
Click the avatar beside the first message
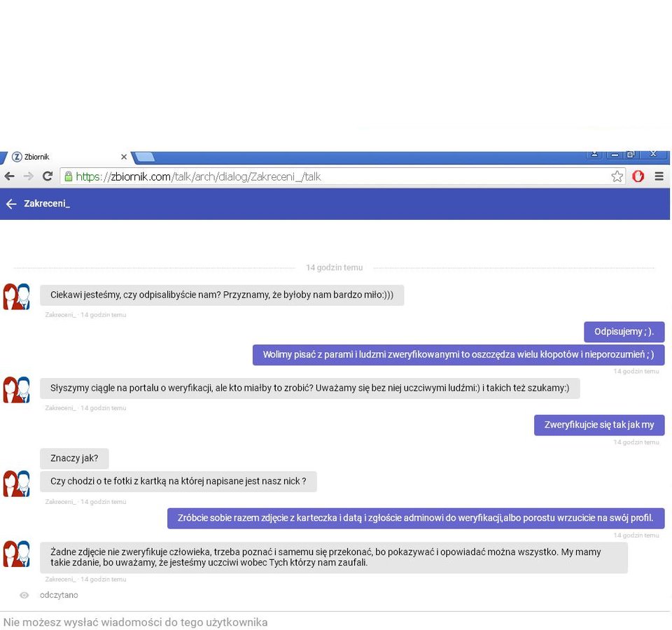coord(17,296)
